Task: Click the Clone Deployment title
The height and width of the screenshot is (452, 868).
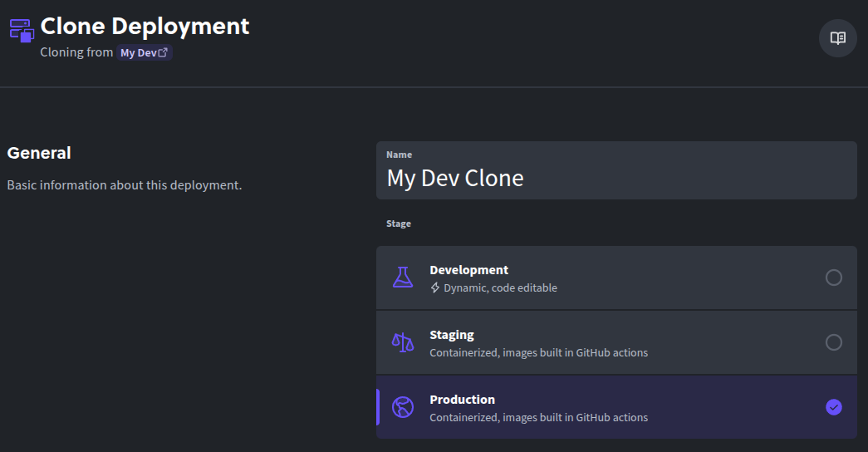Action: 145,26
